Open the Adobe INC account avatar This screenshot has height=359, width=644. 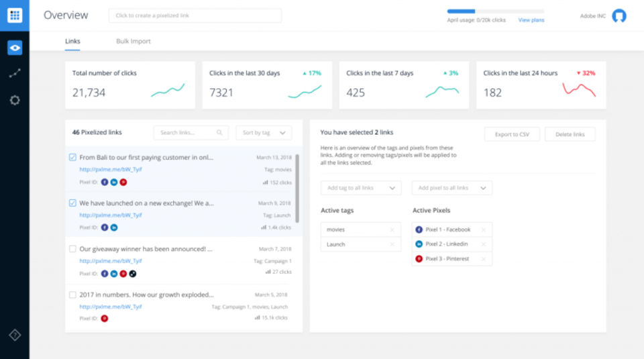pyautogui.click(x=619, y=15)
